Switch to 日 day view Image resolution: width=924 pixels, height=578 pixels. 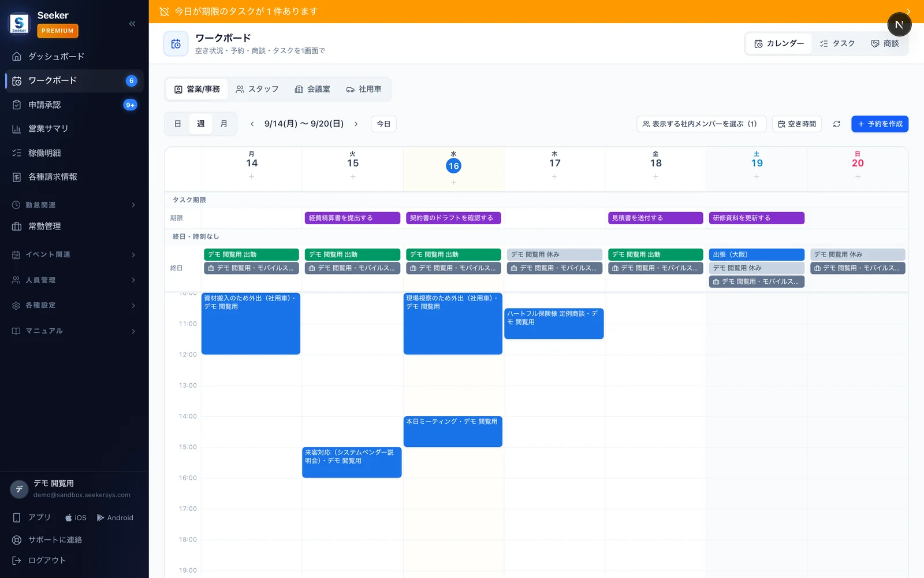pyautogui.click(x=178, y=124)
